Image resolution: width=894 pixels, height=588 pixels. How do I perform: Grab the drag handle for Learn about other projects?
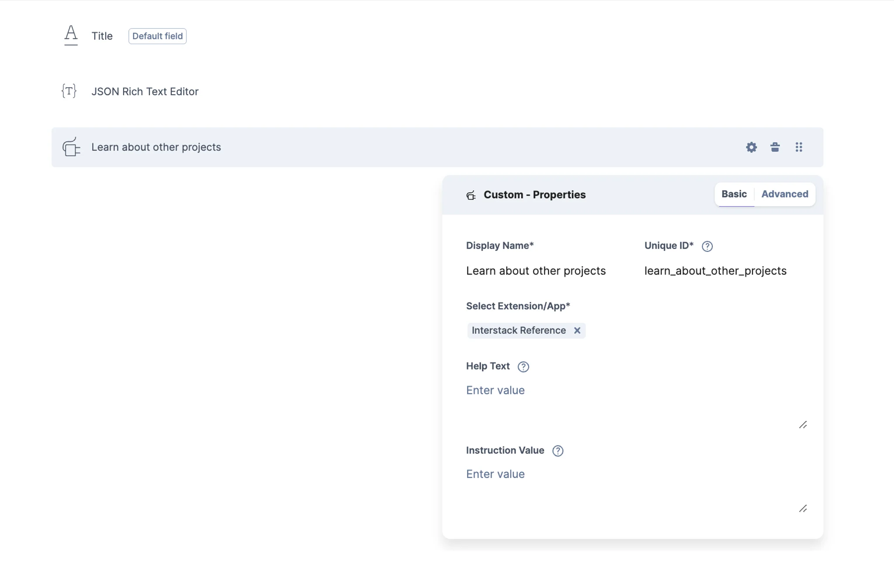pyautogui.click(x=799, y=147)
